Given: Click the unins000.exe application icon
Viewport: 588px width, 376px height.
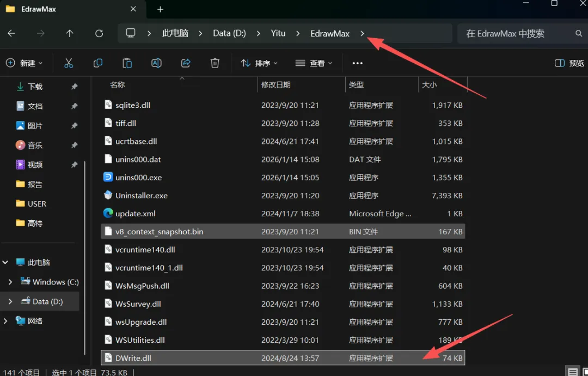Looking at the screenshot, I should click(x=108, y=177).
